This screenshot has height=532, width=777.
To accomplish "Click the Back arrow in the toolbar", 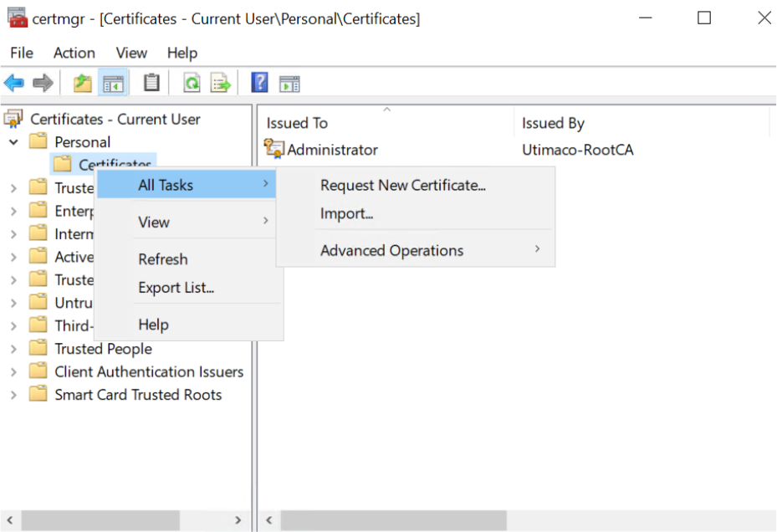I will pos(14,83).
